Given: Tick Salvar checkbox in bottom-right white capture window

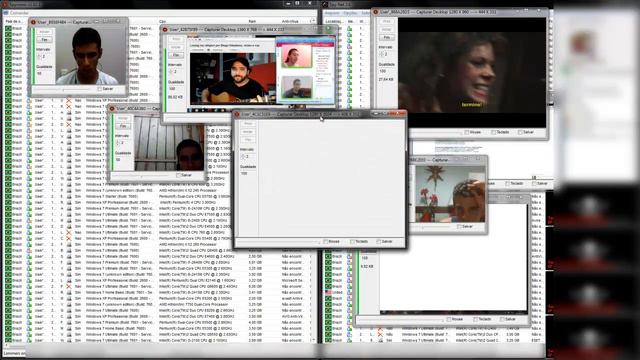Looking at the screenshot, I should (502, 319).
